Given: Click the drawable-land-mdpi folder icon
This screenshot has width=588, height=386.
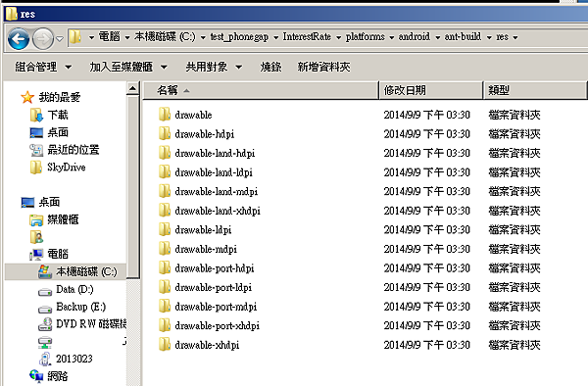Looking at the screenshot, I should point(165,191).
